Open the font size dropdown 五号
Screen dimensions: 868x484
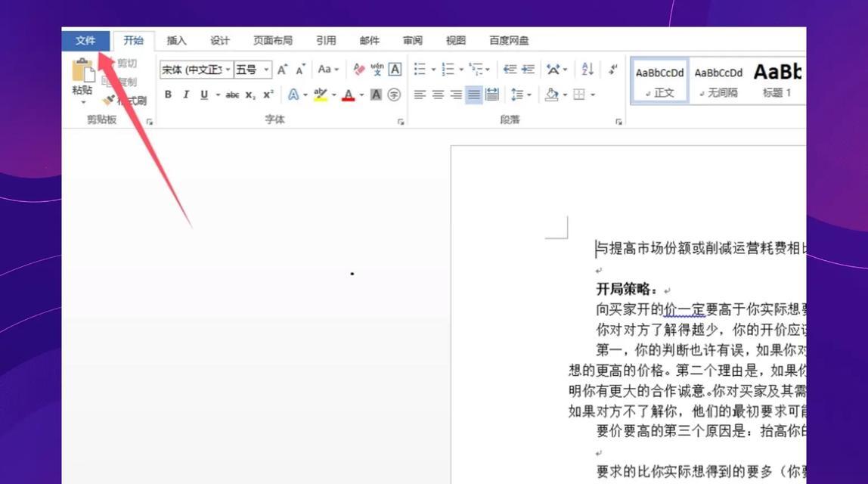267,70
